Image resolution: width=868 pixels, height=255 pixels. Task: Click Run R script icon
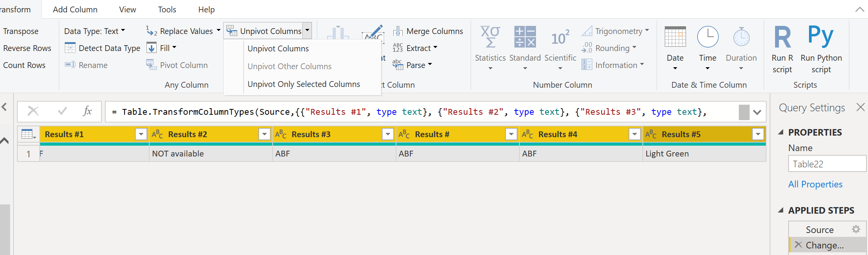point(782,37)
